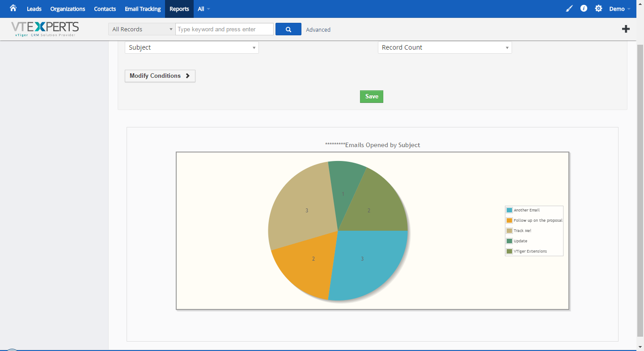This screenshot has height=351, width=644.
Task: Click the scrollbar down arrow
Action: click(640, 347)
